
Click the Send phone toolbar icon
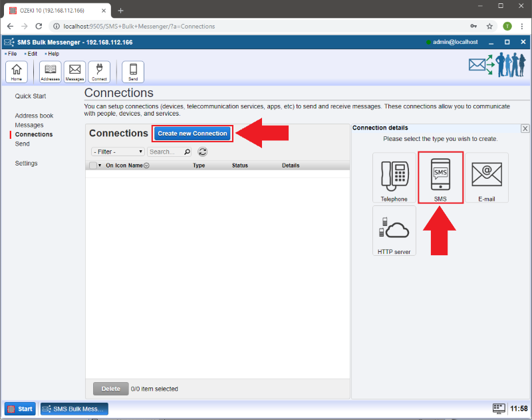133,71
